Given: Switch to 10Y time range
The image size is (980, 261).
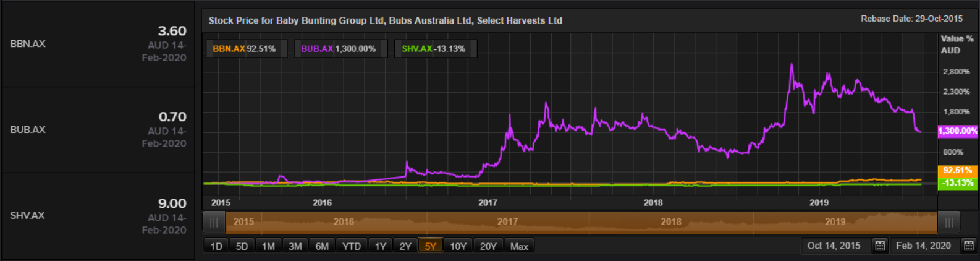Looking at the screenshot, I should [458, 246].
